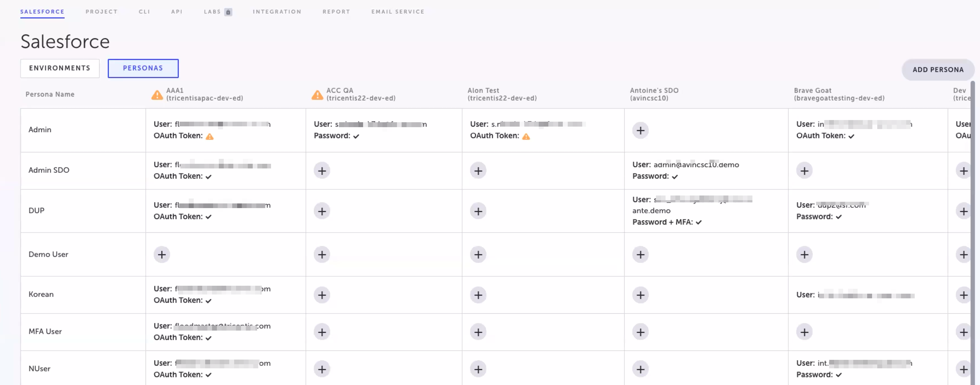This screenshot has width=980, height=385.
Task: Add NUser persona for ACC QA
Action: tap(322, 369)
